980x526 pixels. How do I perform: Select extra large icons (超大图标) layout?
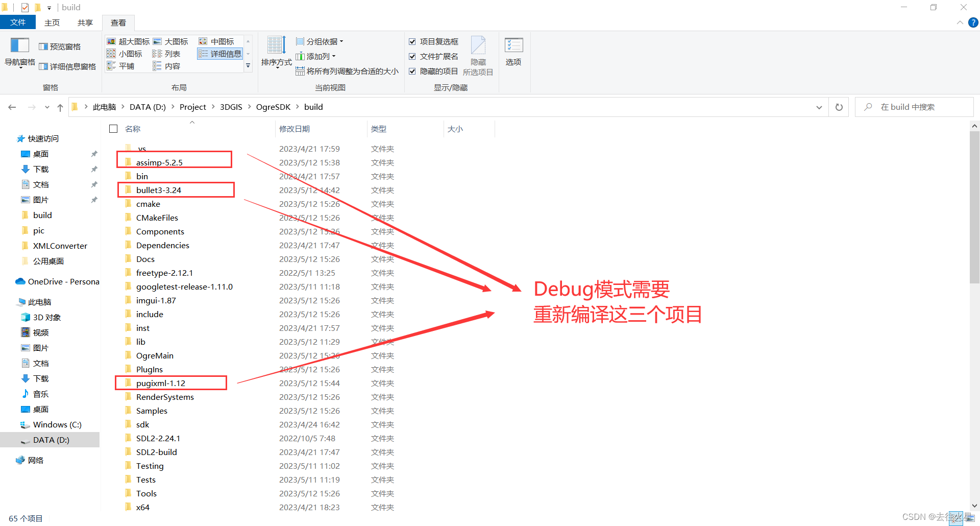tap(128, 41)
